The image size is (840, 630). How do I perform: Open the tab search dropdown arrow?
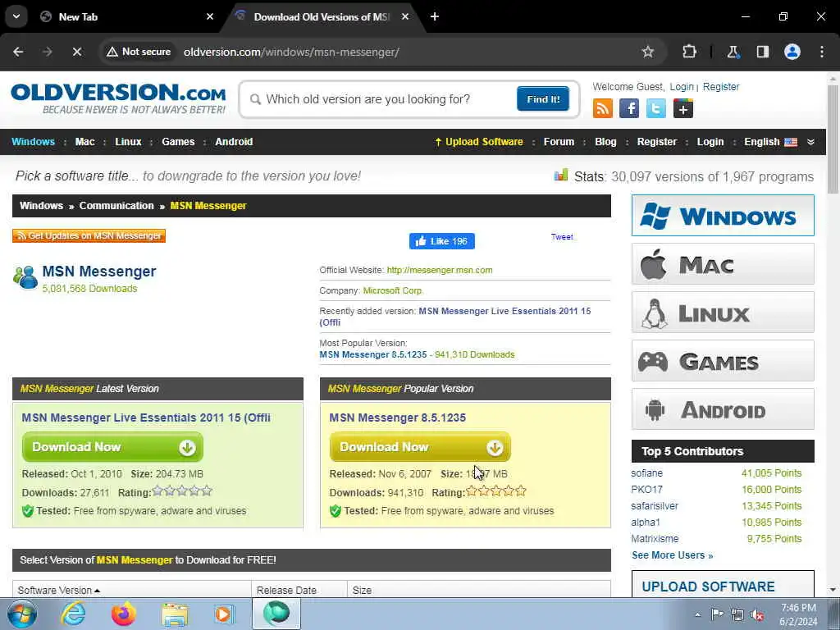(16, 16)
